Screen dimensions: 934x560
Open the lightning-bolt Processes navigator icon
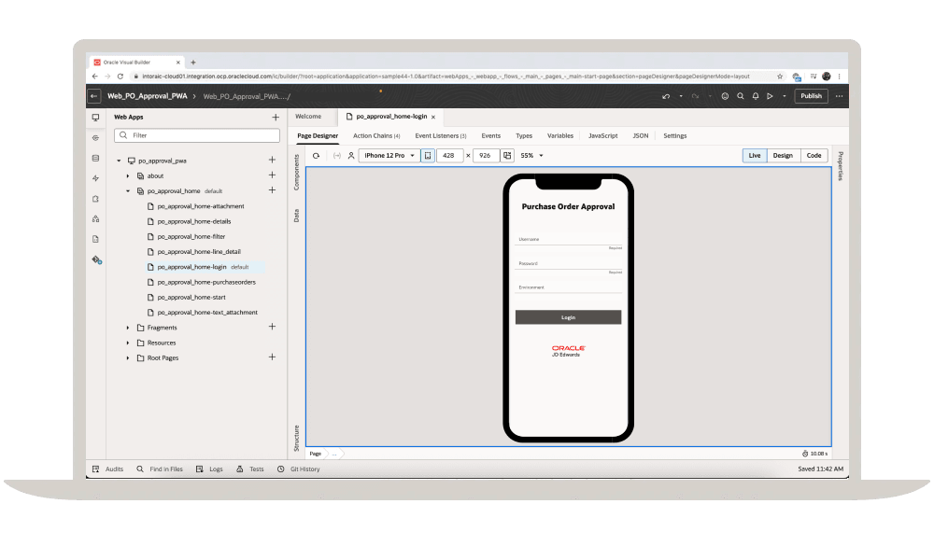click(96, 178)
